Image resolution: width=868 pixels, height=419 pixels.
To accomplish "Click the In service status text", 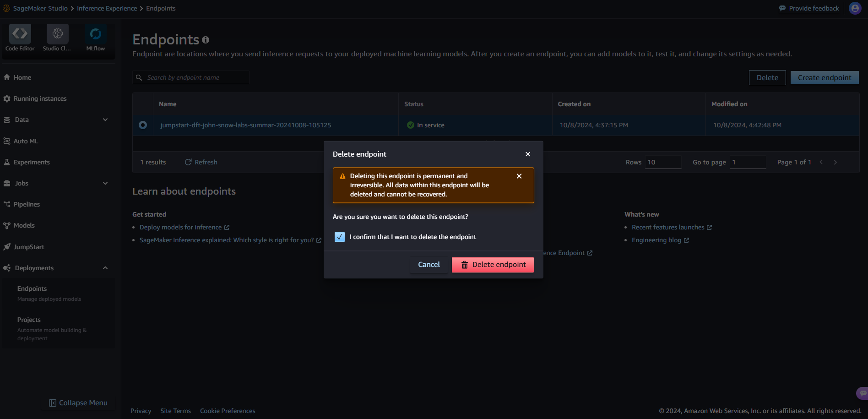I will [431, 125].
